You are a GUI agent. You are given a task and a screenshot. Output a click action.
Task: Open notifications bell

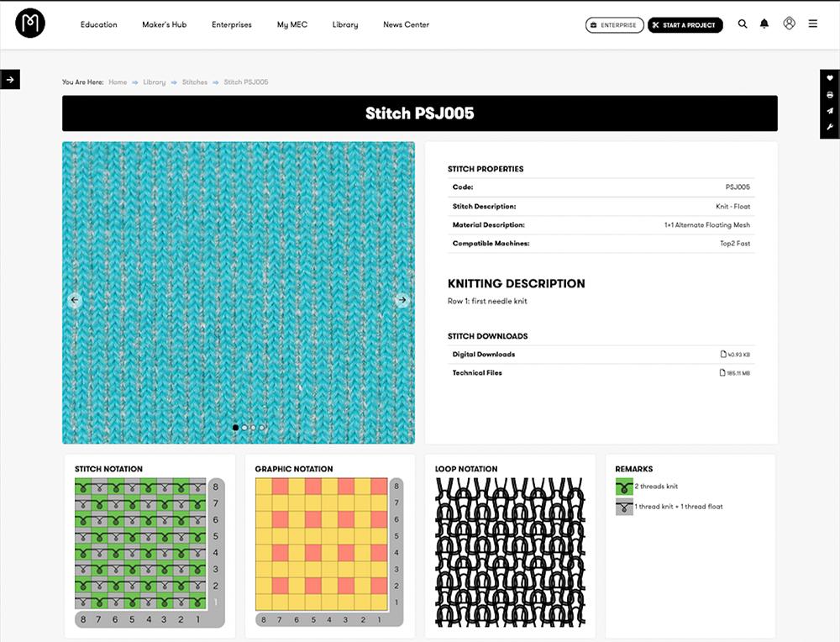(764, 24)
